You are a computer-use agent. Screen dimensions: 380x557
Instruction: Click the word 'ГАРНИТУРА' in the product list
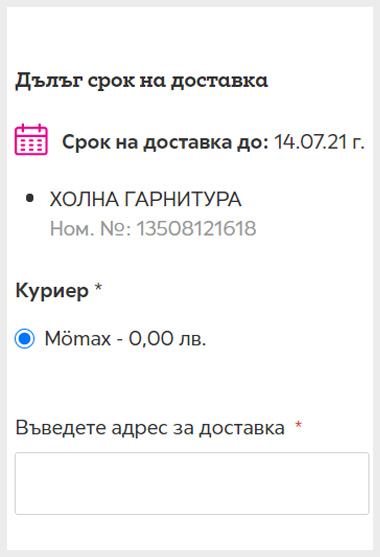pyautogui.click(x=183, y=199)
